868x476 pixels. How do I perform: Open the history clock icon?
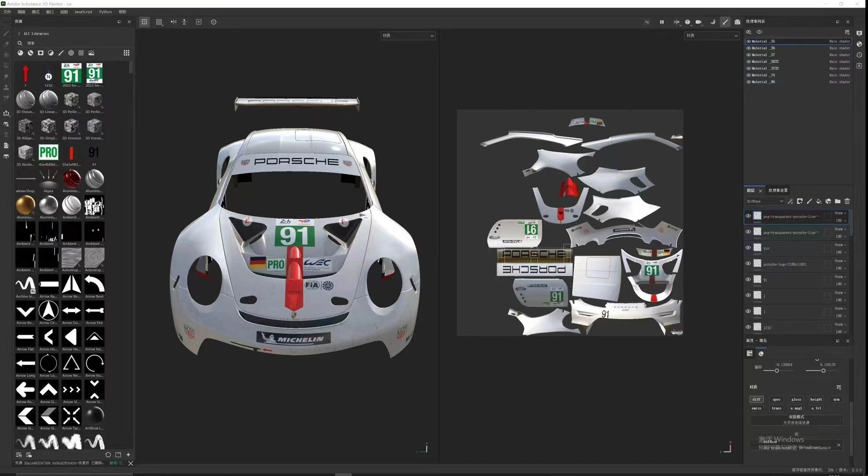(859, 55)
